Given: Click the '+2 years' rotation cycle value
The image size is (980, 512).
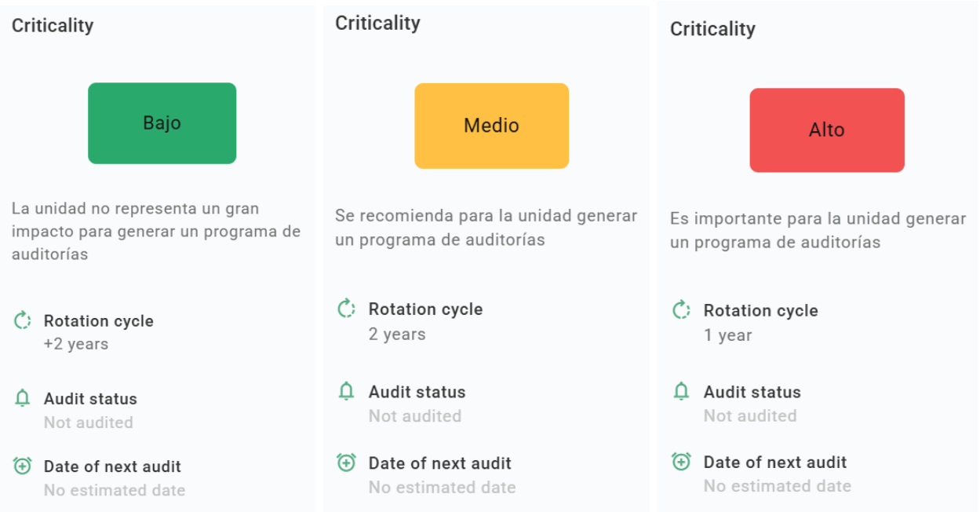Looking at the screenshot, I should (76, 344).
